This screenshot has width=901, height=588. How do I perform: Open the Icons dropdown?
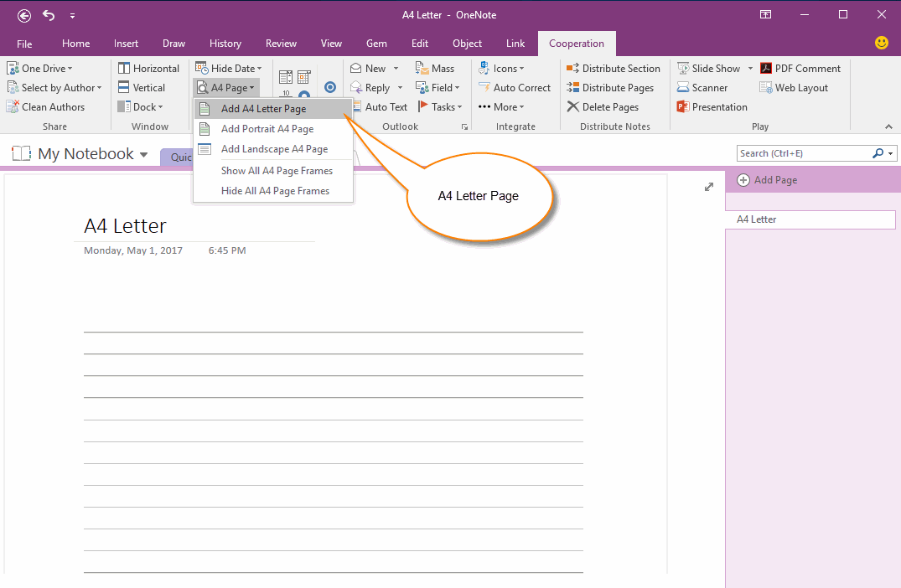tap(501, 69)
